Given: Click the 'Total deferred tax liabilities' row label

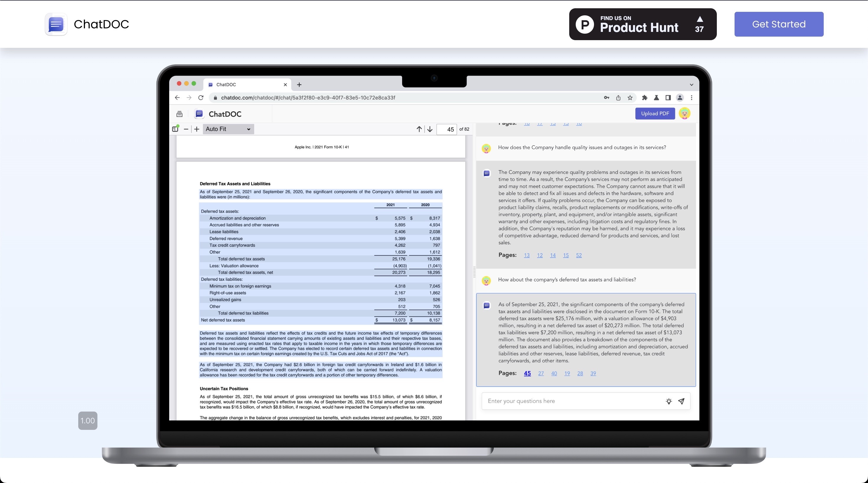Looking at the screenshot, I should click(x=243, y=313).
